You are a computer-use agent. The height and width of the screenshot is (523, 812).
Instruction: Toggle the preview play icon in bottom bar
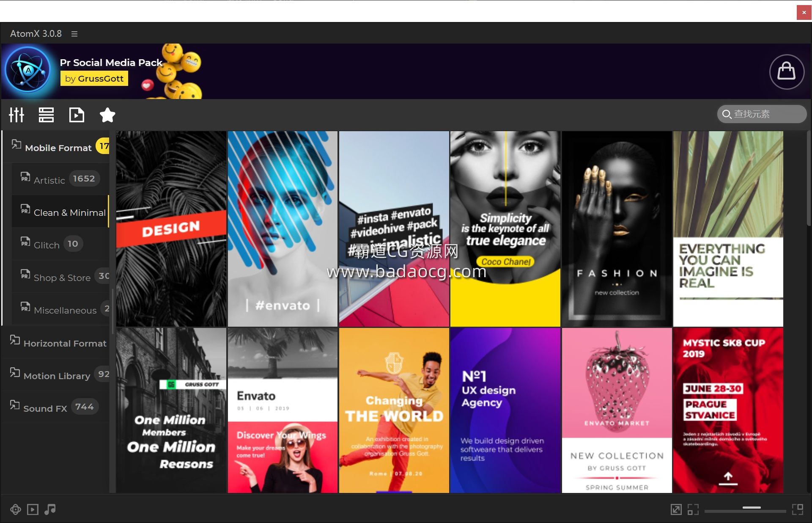coord(33,509)
